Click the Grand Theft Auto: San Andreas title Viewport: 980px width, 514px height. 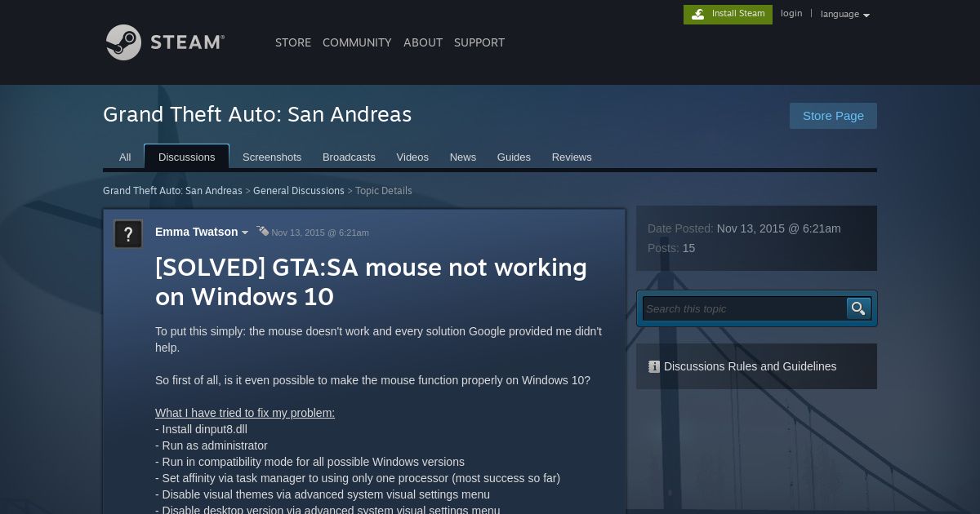click(257, 114)
